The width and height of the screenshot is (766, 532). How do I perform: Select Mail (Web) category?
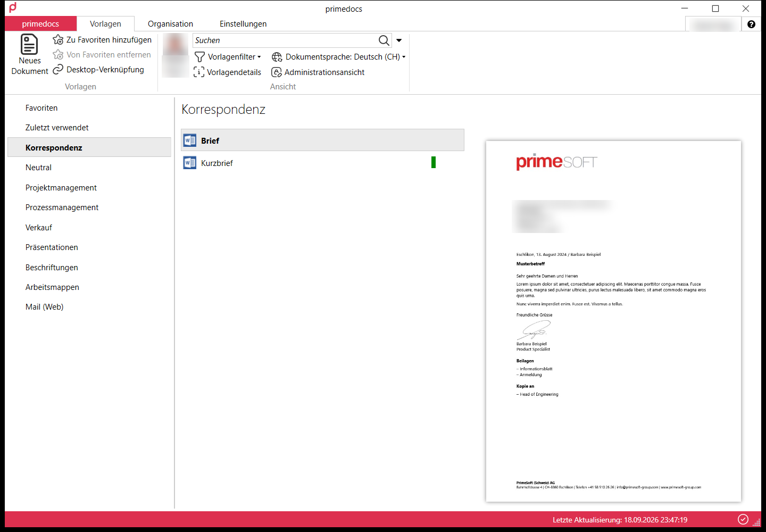coord(89,307)
